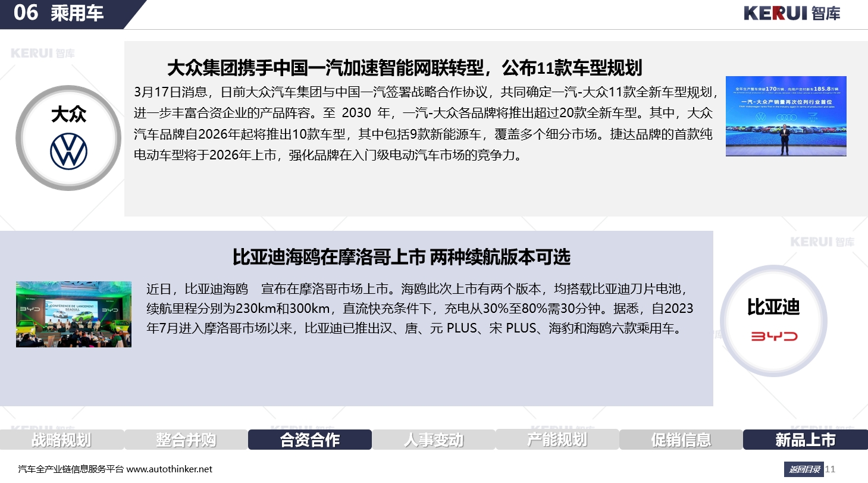Image resolution: width=868 pixels, height=483 pixels.
Task: Open the 战略规划 tab
Action: point(62,440)
